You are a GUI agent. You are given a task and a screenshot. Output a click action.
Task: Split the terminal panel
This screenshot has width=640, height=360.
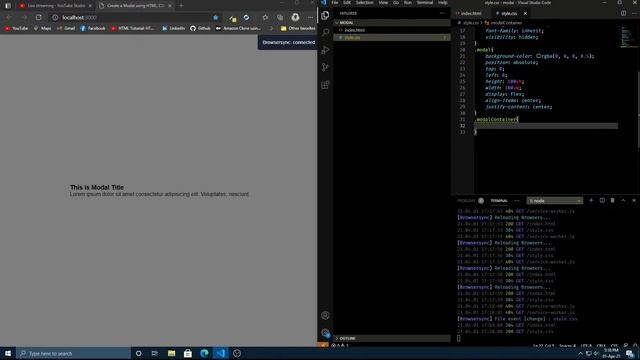[x=602, y=200]
